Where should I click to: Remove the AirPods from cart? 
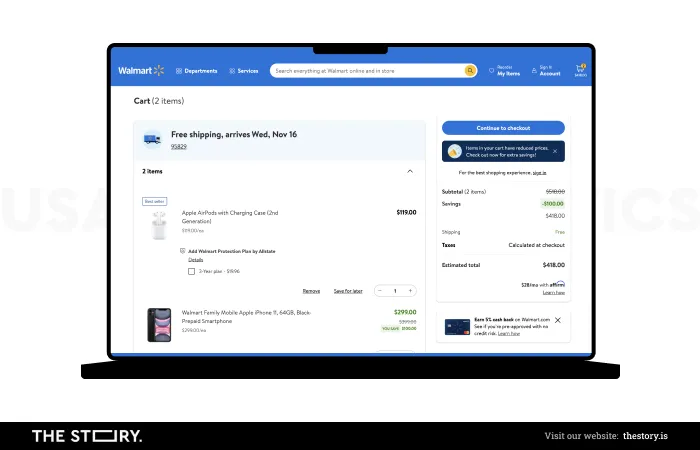[311, 291]
